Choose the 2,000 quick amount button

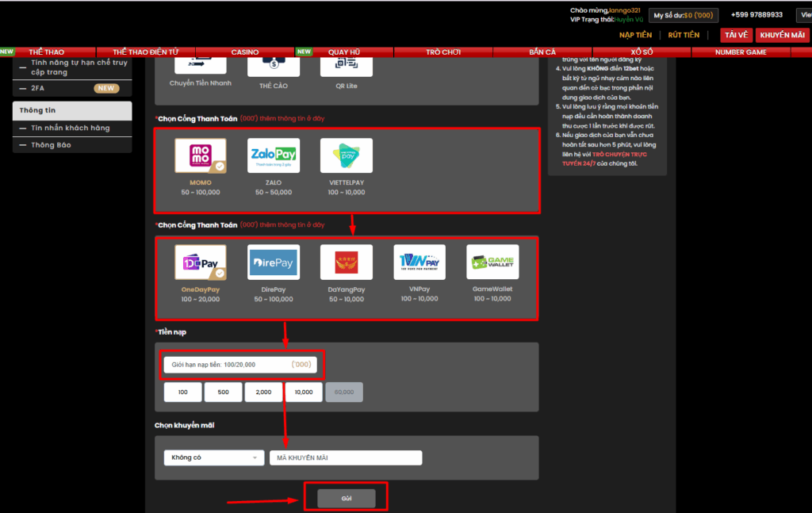(263, 392)
